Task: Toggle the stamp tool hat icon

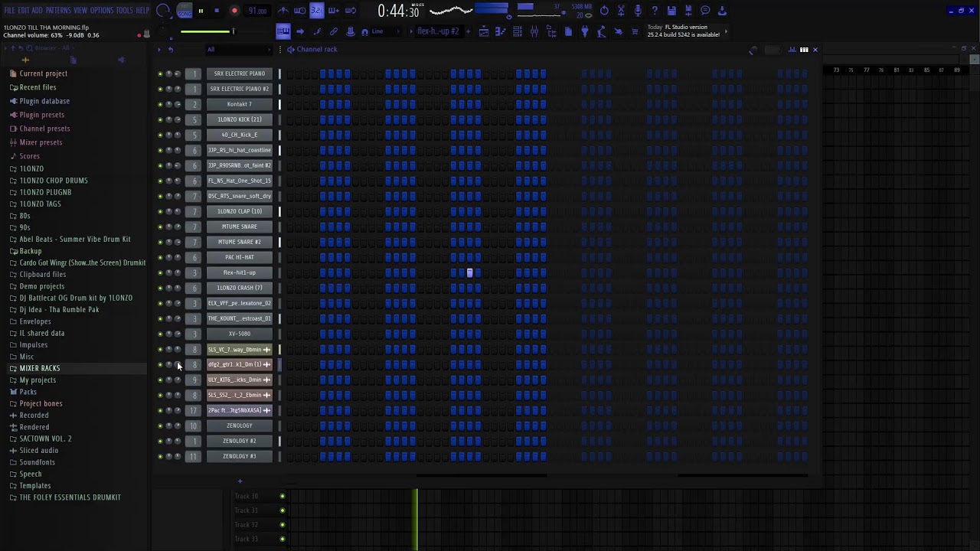Action: pyautogui.click(x=351, y=31)
